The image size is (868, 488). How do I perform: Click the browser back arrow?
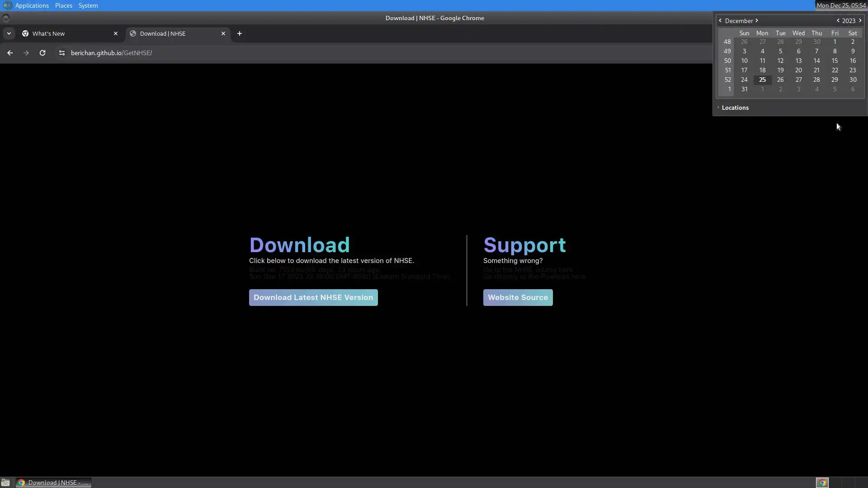[x=10, y=53]
